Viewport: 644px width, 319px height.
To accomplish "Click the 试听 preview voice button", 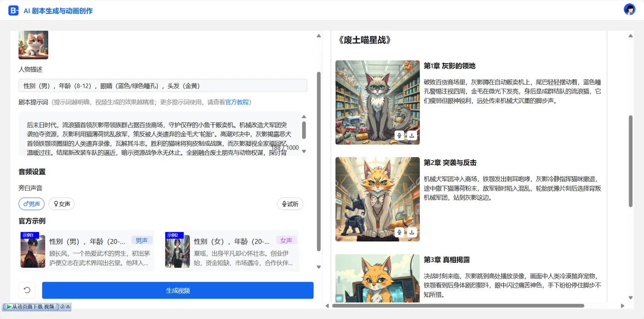I will 290,204.
